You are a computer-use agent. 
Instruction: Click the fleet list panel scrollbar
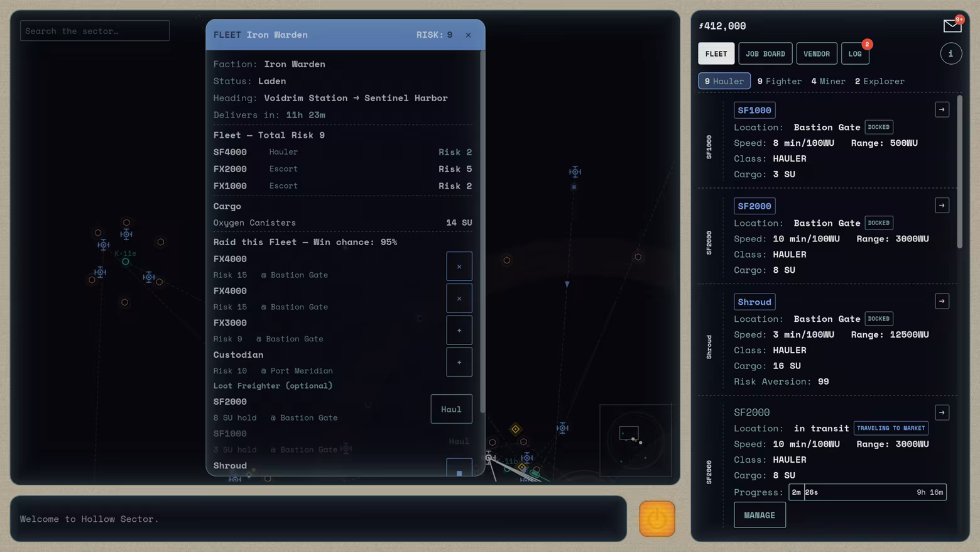click(x=959, y=172)
